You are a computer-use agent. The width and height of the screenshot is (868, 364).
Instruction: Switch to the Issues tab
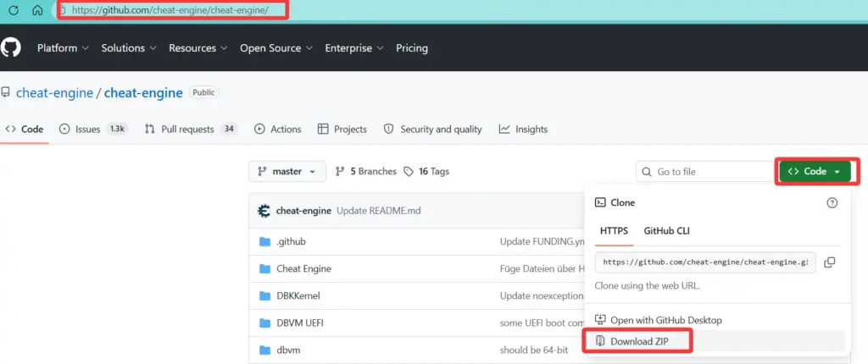point(93,130)
